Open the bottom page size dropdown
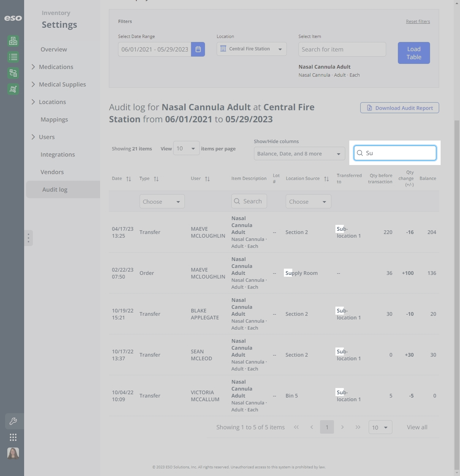The height and width of the screenshot is (476, 460). coord(380,427)
